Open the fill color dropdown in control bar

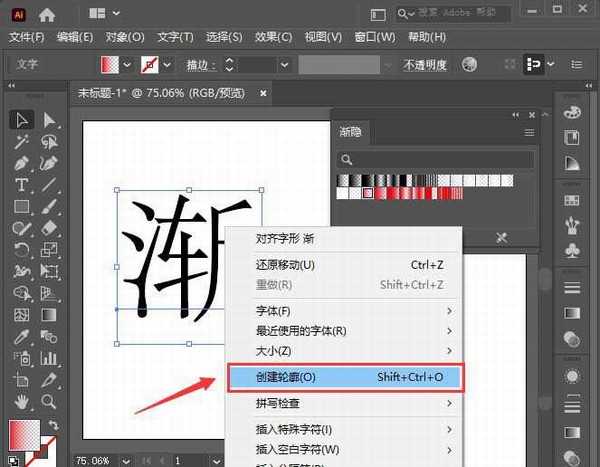126,64
